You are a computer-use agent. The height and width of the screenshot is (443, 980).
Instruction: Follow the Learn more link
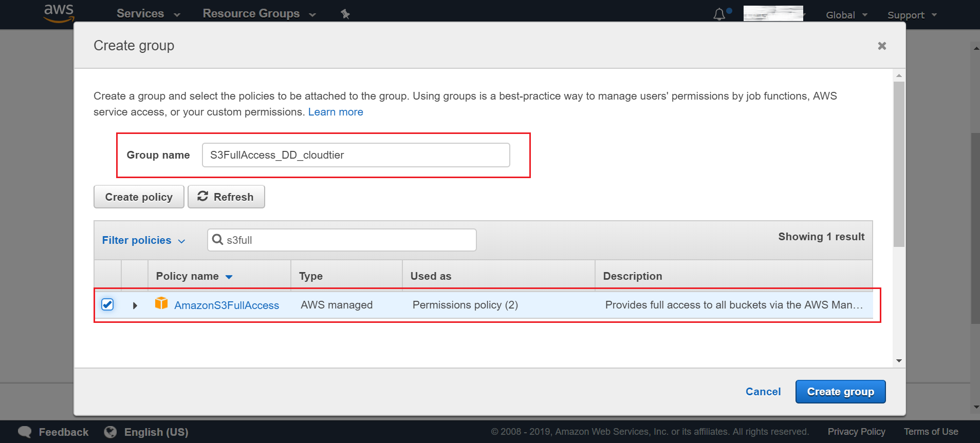click(336, 112)
